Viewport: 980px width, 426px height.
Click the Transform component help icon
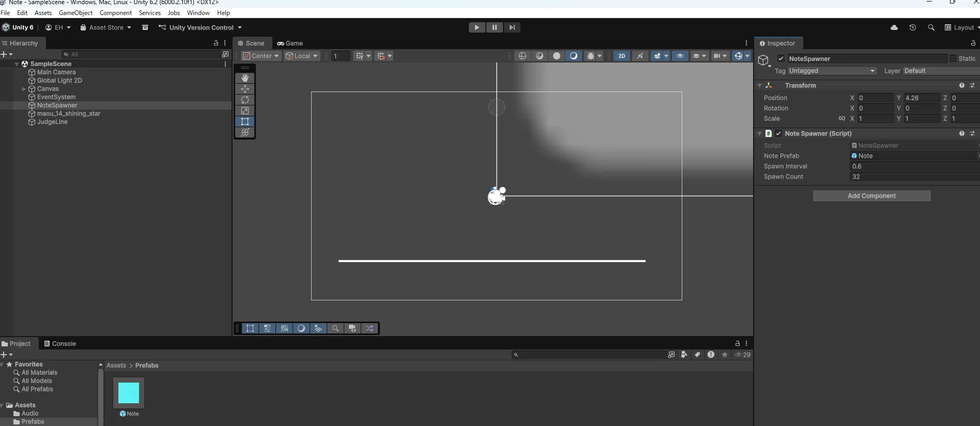pos(962,85)
